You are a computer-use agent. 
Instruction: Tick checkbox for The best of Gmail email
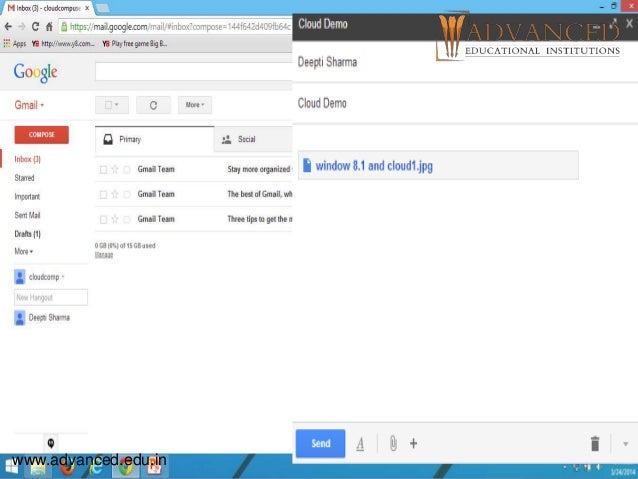click(x=103, y=195)
